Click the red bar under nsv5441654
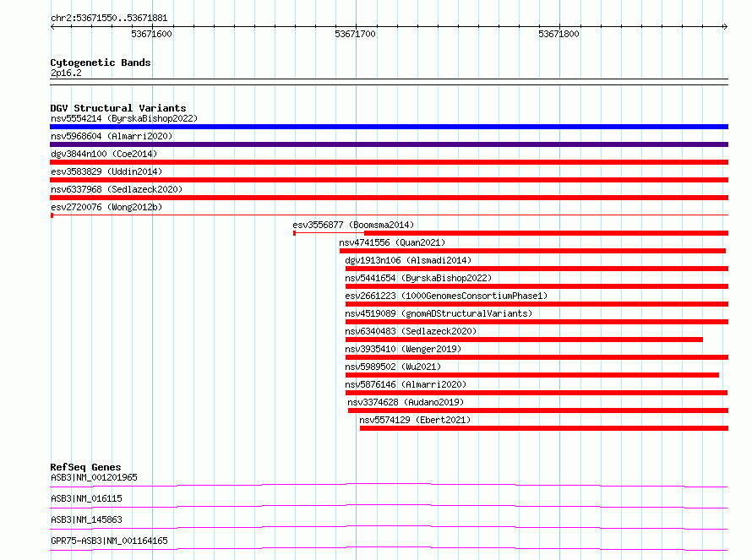Screen dimensions: 752x560 point(537,286)
